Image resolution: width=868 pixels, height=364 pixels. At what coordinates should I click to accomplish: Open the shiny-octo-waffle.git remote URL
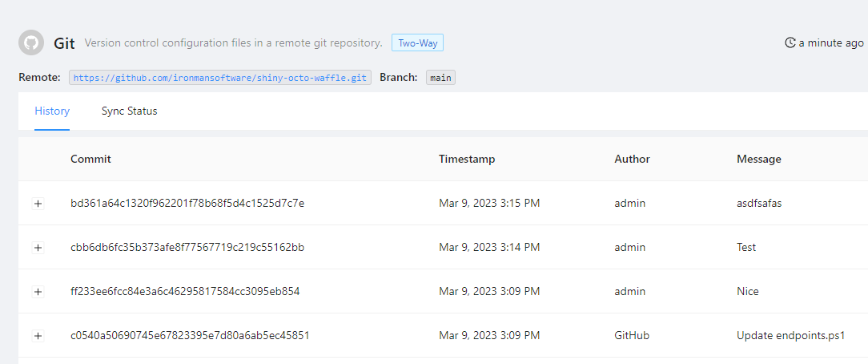(220, 78)
